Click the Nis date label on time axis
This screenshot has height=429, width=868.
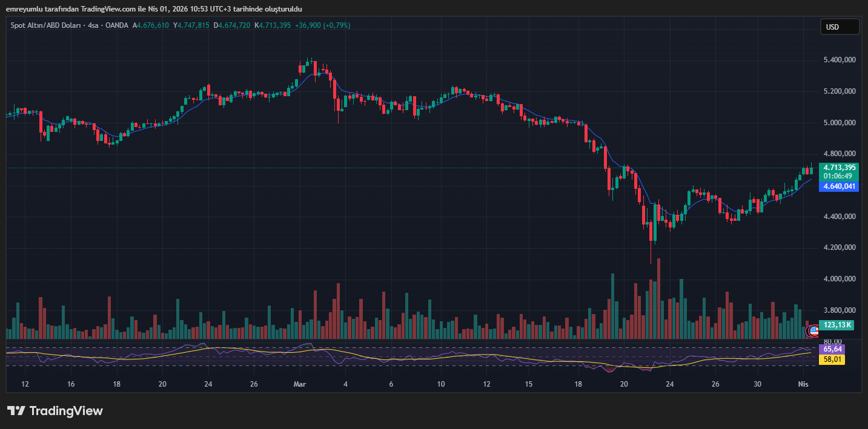click(803, 384)
